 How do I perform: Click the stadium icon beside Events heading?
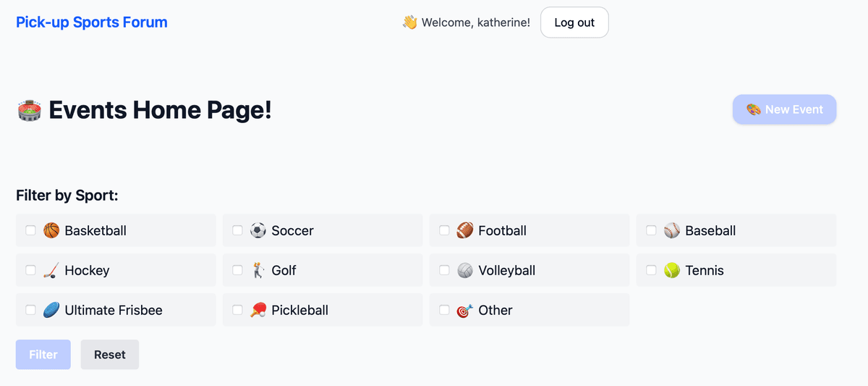tap(29, 110)
